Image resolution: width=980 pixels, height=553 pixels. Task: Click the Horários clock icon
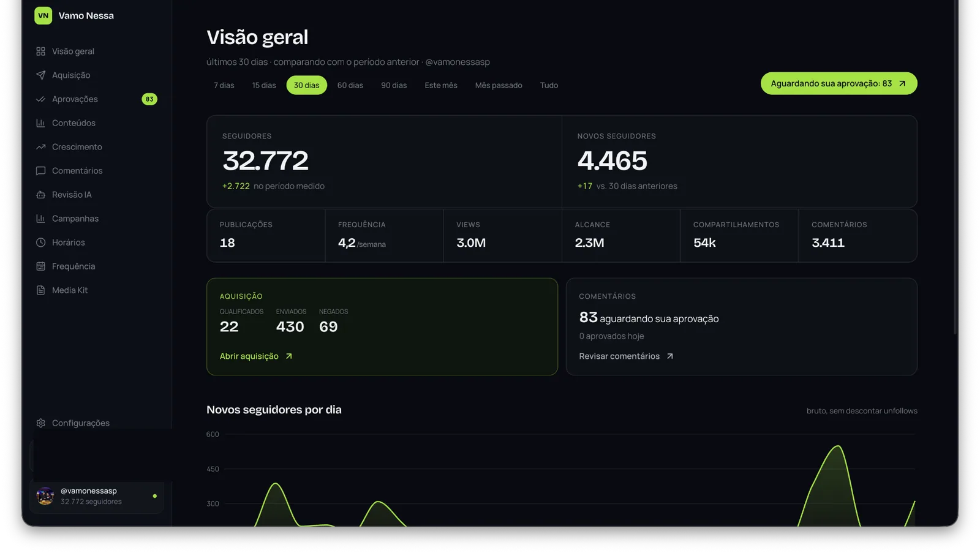[x=40, y=243]
